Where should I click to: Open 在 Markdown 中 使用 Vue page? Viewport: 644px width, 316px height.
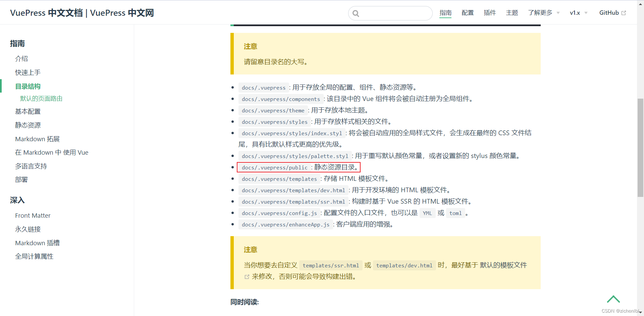click(52, 152)
